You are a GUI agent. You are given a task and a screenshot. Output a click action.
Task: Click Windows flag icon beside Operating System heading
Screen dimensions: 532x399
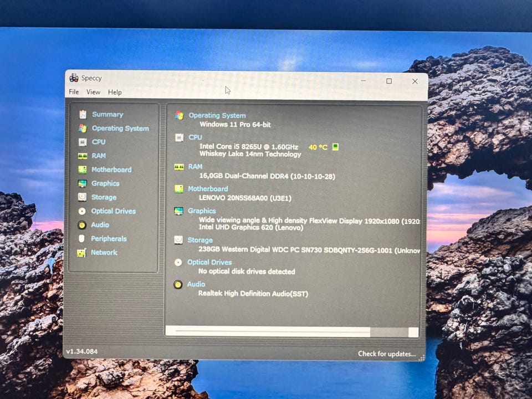click(180, 115)
